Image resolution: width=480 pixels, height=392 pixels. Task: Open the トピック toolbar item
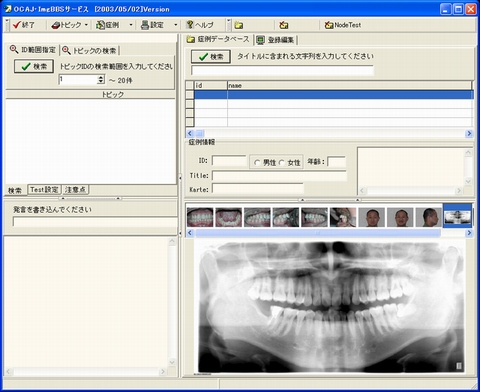[66, 25]
